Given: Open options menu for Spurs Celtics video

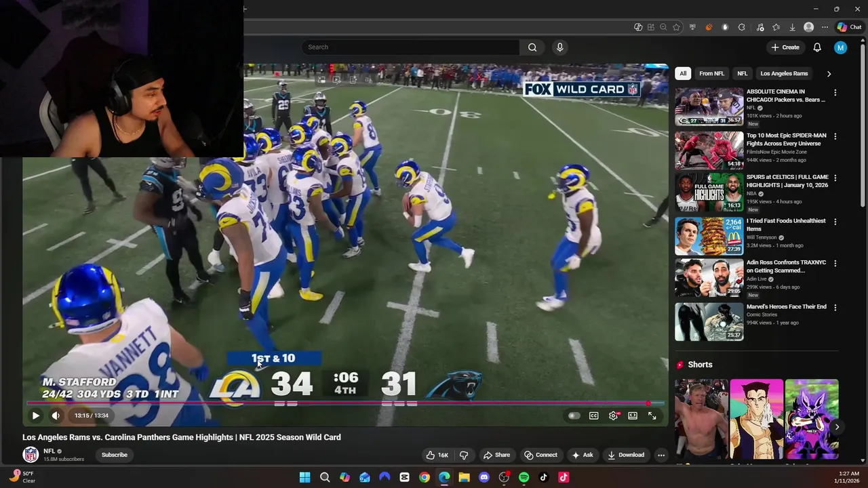Looking at the screenshot, I should (x=835, y=178).
